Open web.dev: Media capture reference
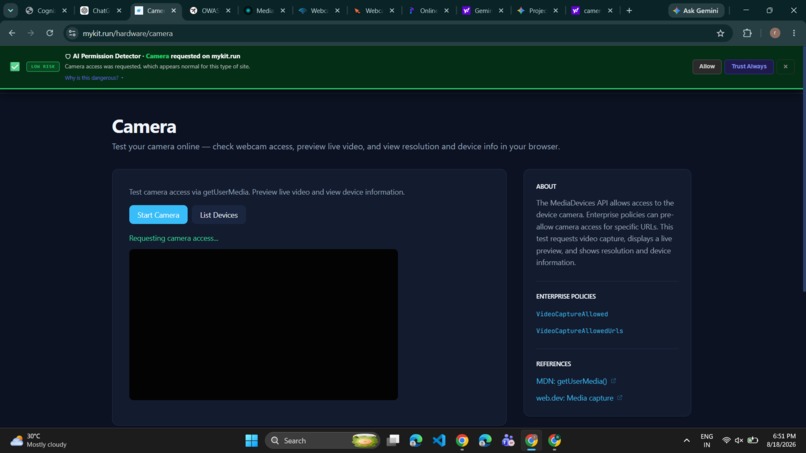Image resolution: width=806 pixels, height=453 pixels. click(x=578, y=398)
